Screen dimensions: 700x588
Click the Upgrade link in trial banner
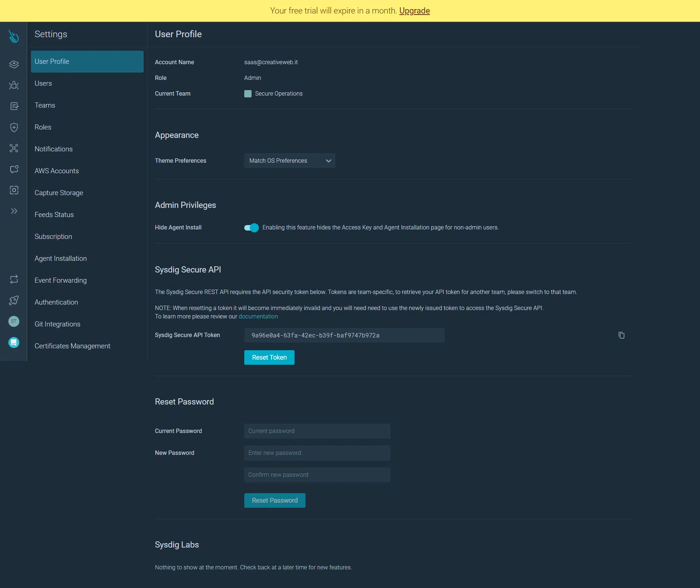coord(415,11)
